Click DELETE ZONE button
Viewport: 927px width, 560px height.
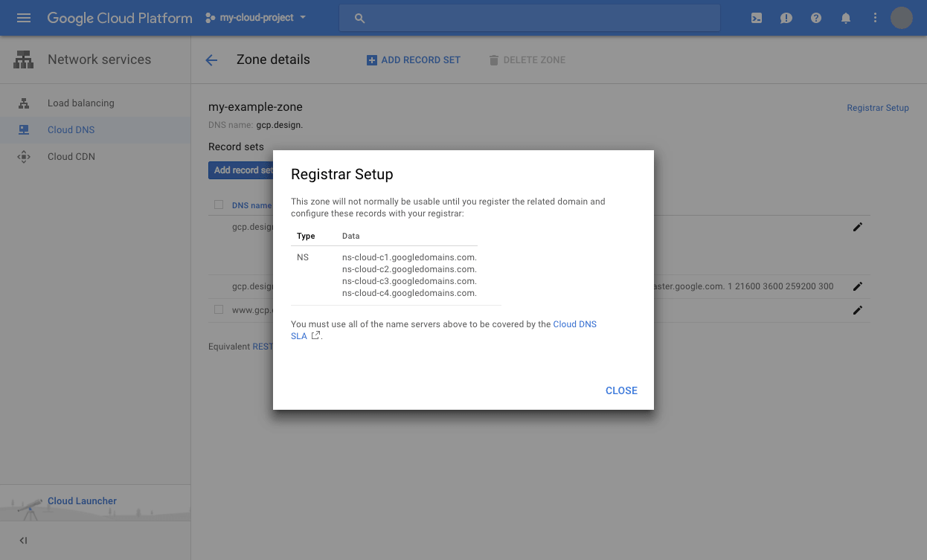point(527,60)
